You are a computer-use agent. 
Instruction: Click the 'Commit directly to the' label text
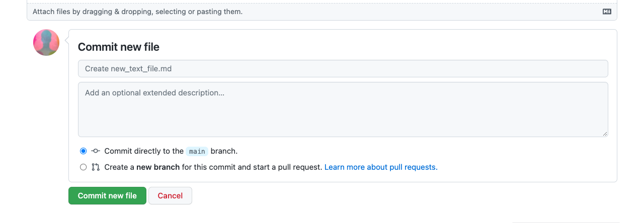(144, 151)
